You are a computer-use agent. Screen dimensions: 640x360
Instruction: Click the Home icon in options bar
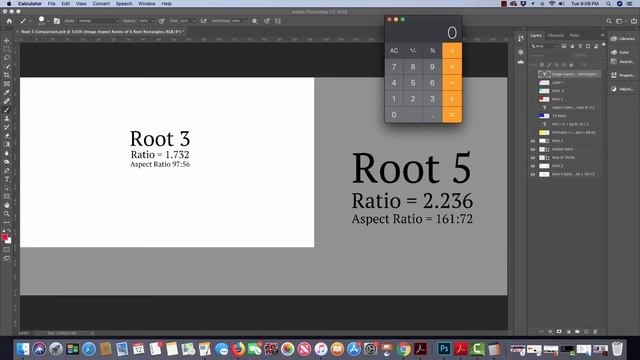coord(9,21)
